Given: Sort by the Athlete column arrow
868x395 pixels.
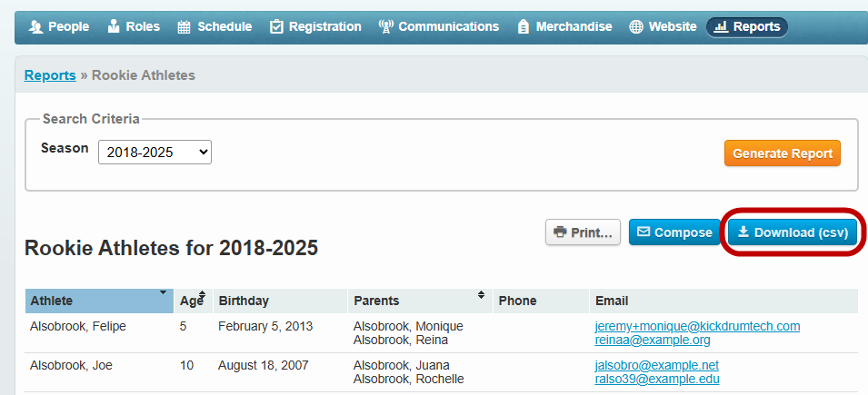Looking at the screenshot, I should point(163,293).
